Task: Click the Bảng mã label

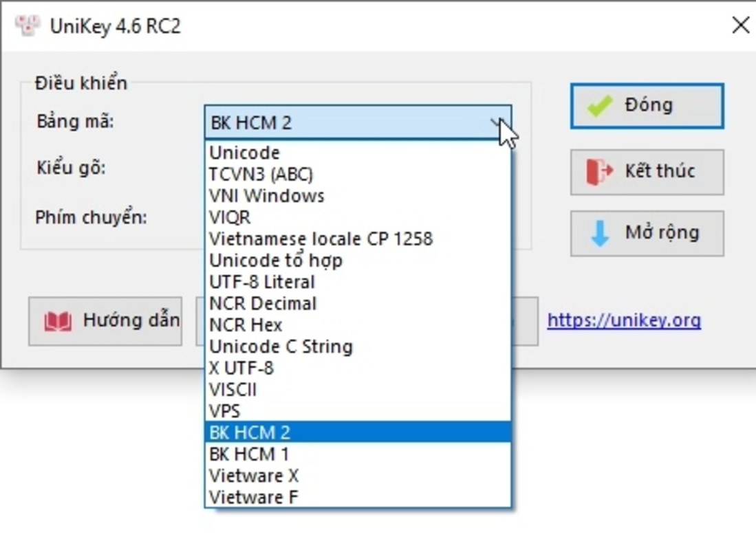Action: [75, 121]
